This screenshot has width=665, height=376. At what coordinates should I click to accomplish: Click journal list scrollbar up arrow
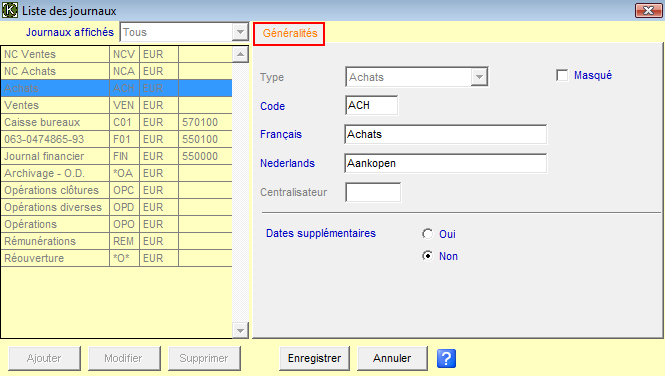point(240,54)
